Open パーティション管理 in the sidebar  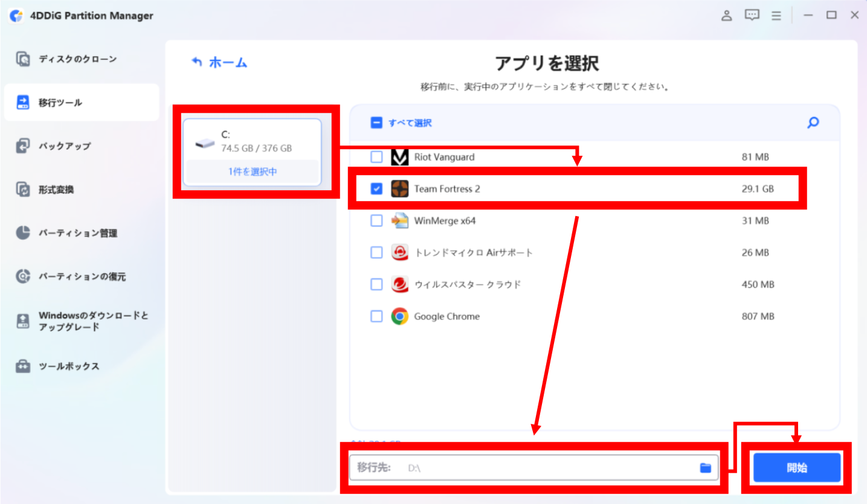pos(82,233)
